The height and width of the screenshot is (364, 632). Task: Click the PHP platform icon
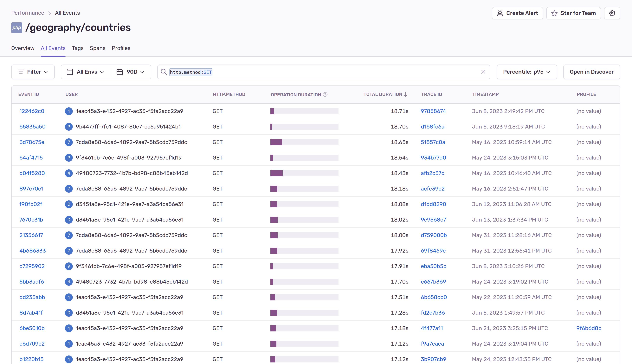tap(16, 28)
